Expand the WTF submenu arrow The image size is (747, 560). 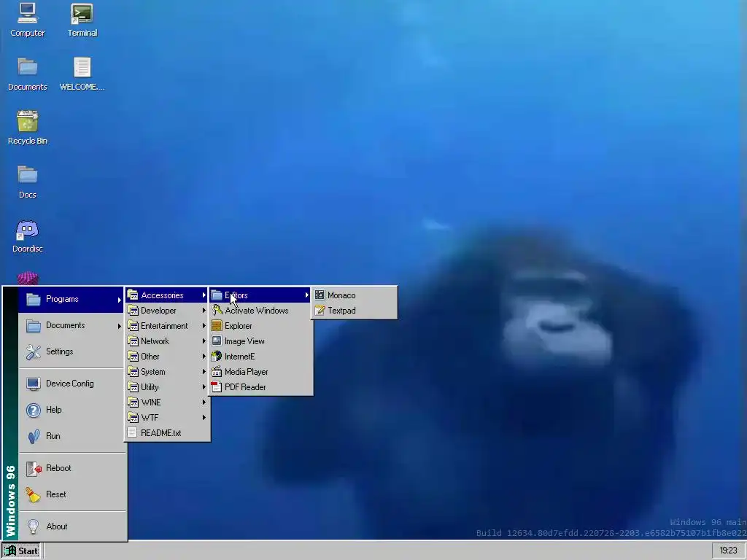coord(204,418)
